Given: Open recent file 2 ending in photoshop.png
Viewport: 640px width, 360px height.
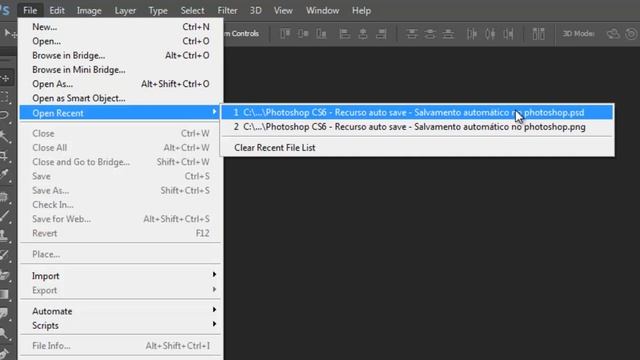Looking at the screenshot, I should [x=417, y=127].
